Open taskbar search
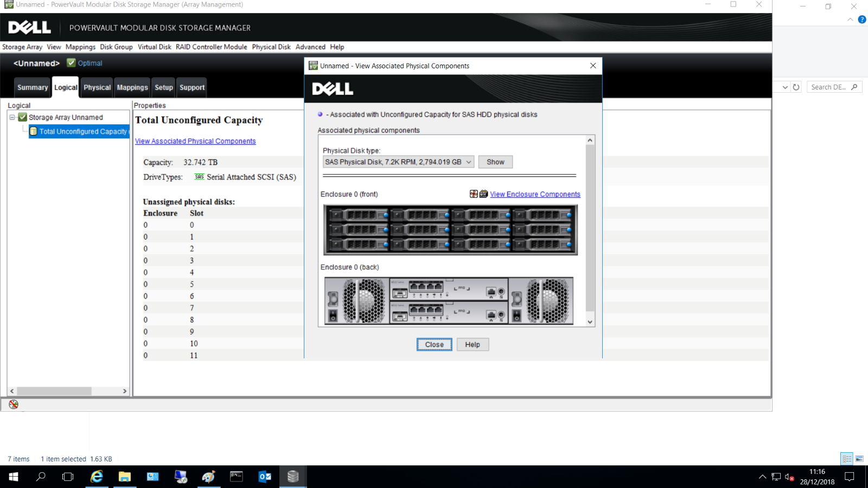The width and height of the screenshot is (868, 488). pos(41,477)
